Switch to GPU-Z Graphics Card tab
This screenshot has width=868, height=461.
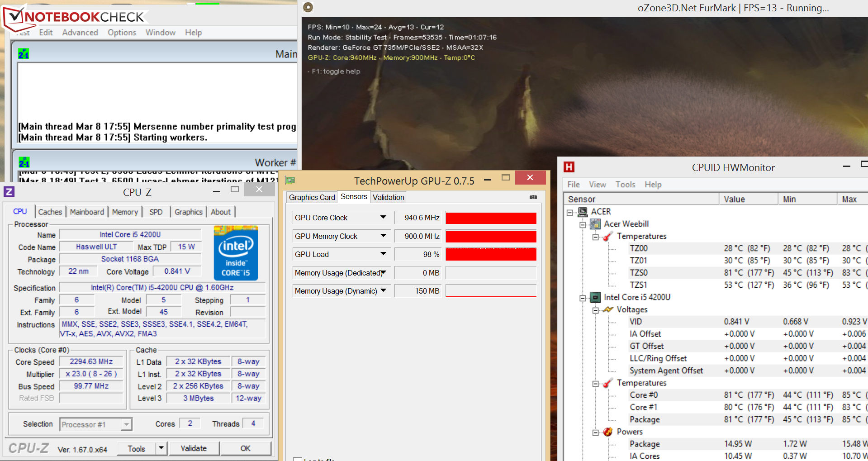[312, 197]
